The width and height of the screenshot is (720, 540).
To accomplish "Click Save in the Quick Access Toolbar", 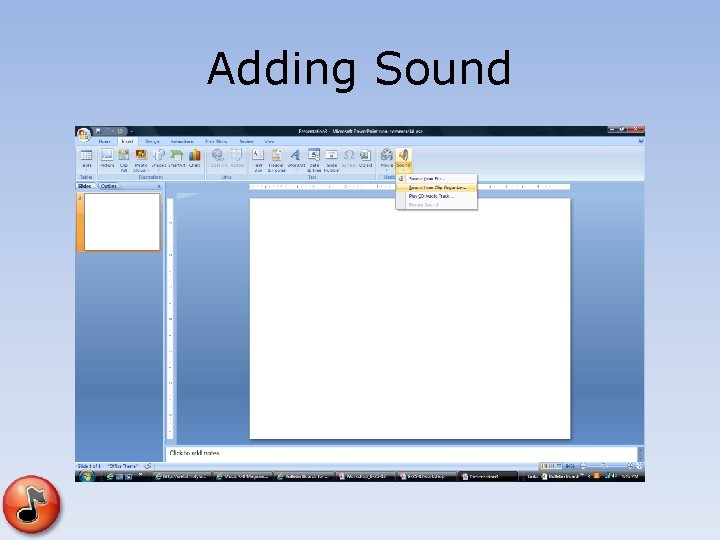I will (x=98, y=131).
